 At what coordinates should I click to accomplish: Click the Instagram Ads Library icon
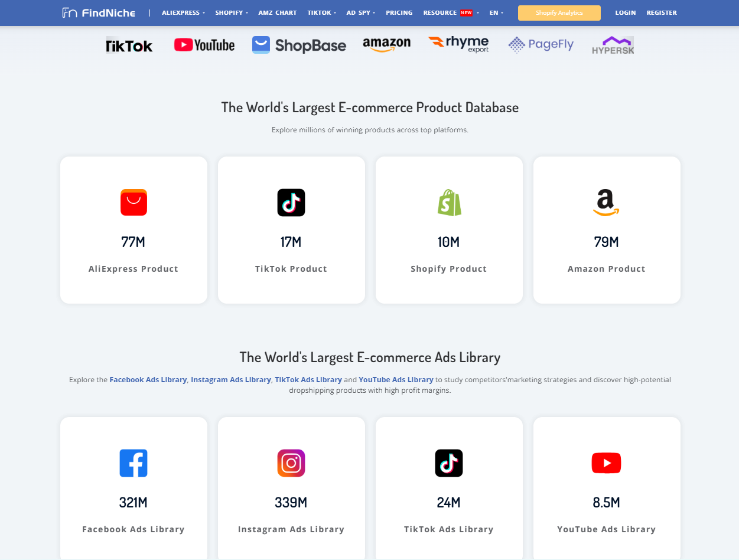point(291,463)
